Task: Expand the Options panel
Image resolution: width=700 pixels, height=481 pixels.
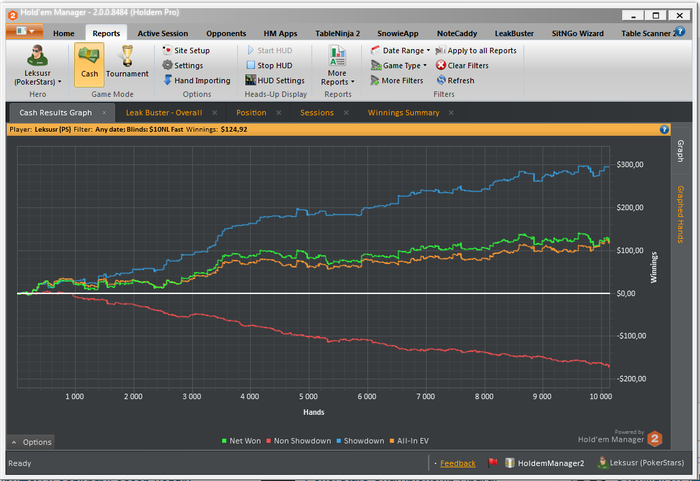Action: point(31,442)
